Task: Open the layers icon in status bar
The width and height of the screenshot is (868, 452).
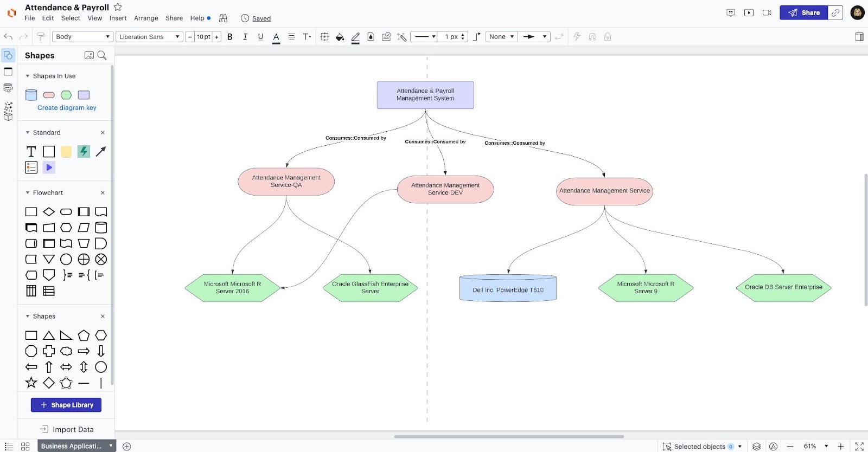Action: click(x=756, y=447)
